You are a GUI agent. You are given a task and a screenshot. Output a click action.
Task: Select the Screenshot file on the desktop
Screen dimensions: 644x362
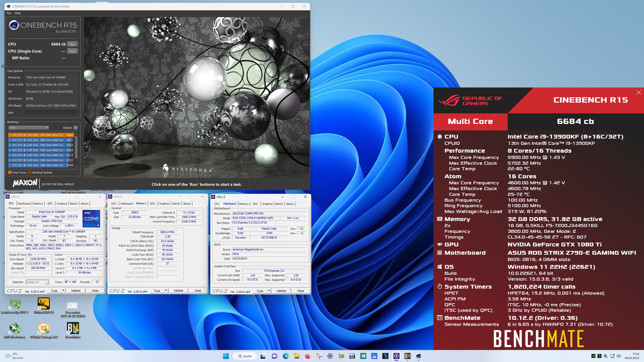click(x=73, y=309)
